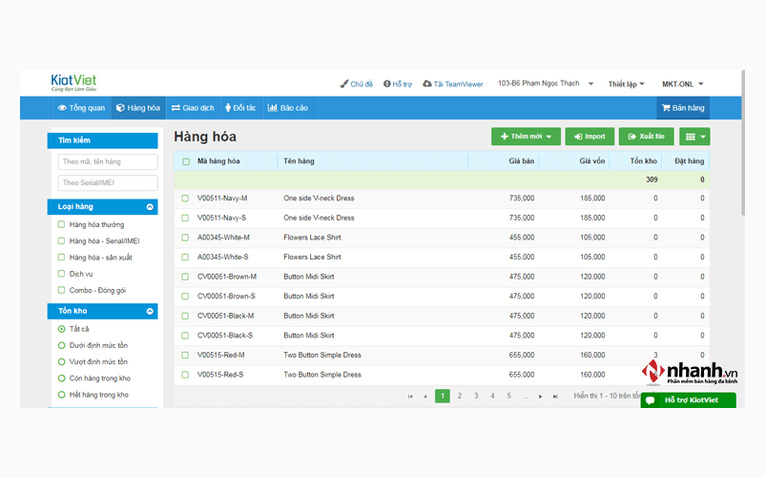Sort by the Tồn kho column header
This screenshot has height=478, width=765.
pyautogui.click(x=643, y=161)
